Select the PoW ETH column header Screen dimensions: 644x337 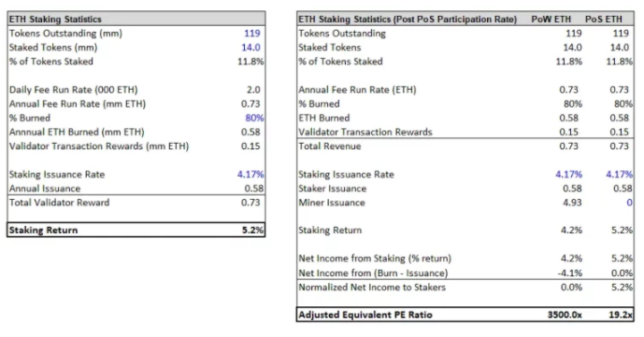coord(551,20)
